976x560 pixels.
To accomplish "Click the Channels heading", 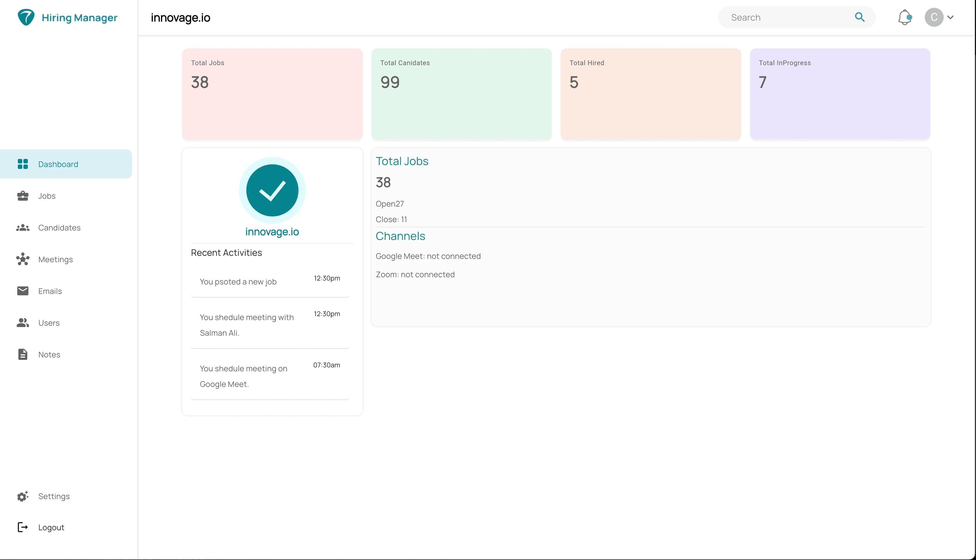I will pos(400,236).
